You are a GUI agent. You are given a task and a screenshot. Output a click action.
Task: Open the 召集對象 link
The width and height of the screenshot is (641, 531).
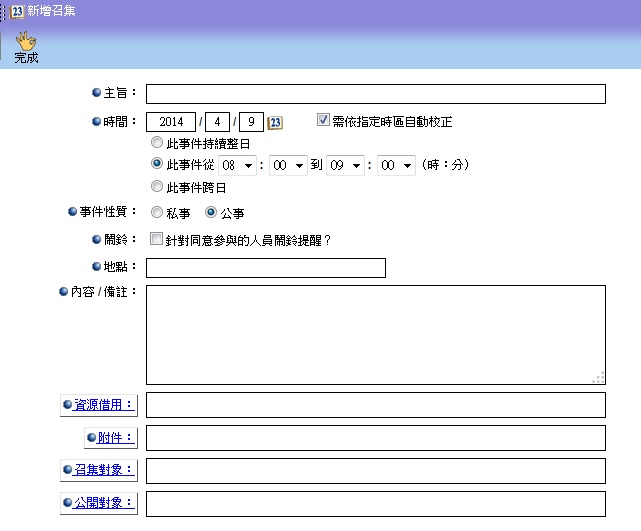(104, 470)
